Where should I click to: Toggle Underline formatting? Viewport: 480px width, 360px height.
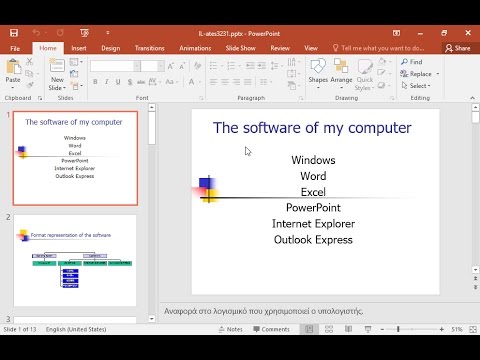[x=118, y=82]
